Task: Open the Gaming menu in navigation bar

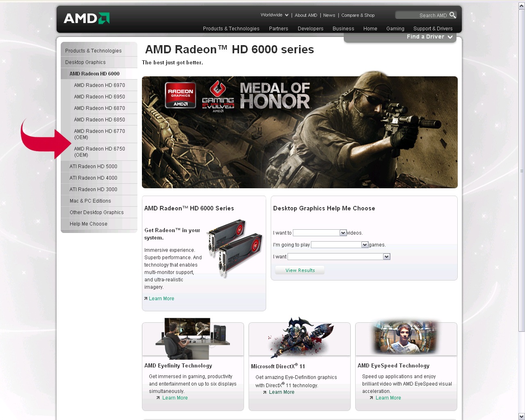Action: click(x=395, y=29)
